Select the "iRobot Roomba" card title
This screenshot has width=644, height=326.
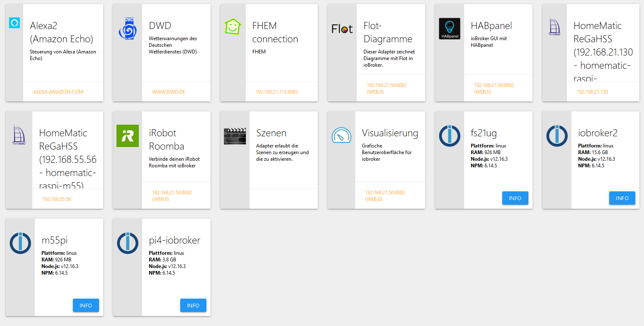click(x=167, y=140)
